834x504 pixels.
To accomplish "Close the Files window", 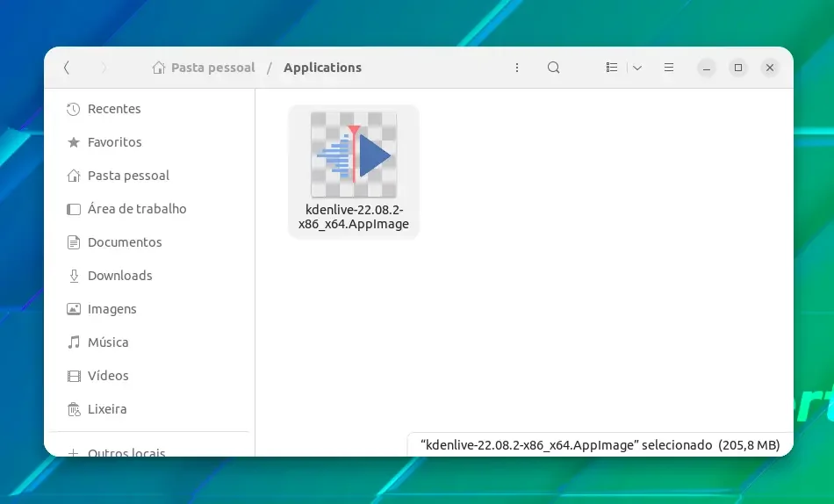I will [x=770, y=68].
